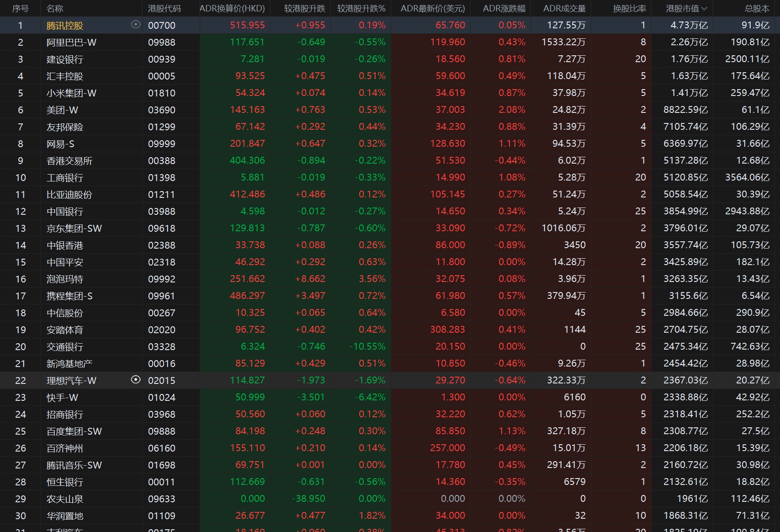Open 快手-W stock entry
This screenshot has width=780, height=532.
[x=62, y=398]
